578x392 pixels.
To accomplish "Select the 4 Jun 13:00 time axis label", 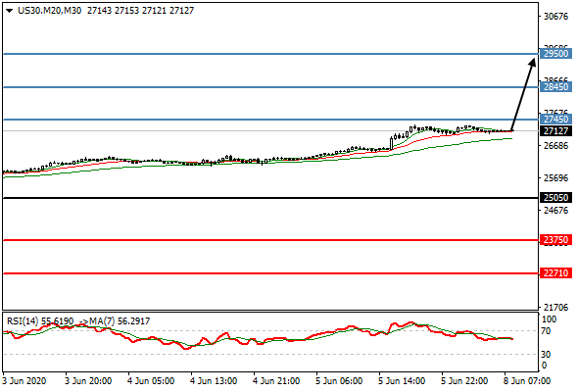I will [x=214, y=381].
